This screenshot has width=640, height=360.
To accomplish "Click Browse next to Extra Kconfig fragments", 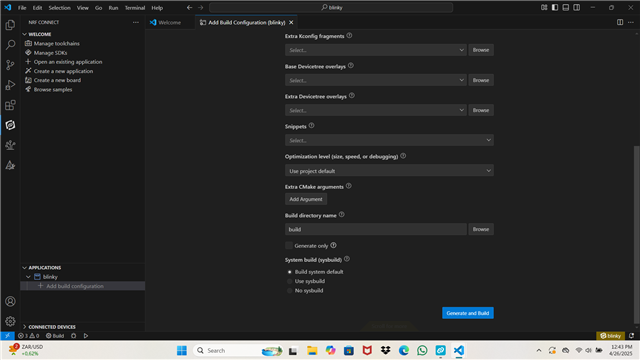I will 481,50.
